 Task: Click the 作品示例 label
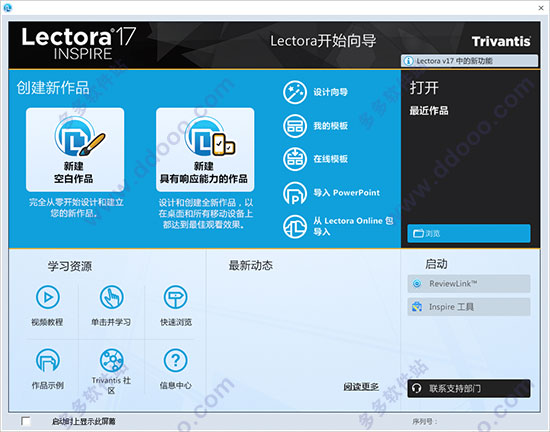(48, 386)
